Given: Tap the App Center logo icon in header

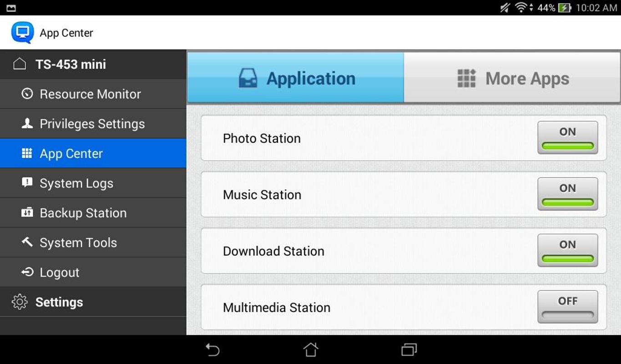Looking at the screenshot, I should click(x=22, y=33).
